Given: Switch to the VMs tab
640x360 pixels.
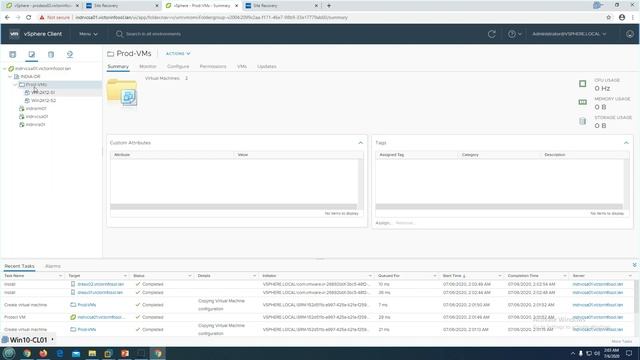Looking at the screenshot, I should (242, 66).
